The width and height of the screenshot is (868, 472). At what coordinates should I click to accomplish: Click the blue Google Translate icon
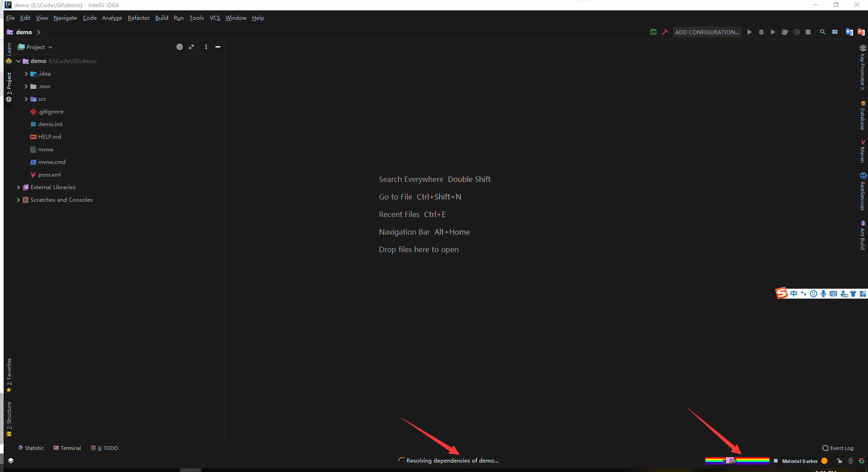tap(850, 32)
